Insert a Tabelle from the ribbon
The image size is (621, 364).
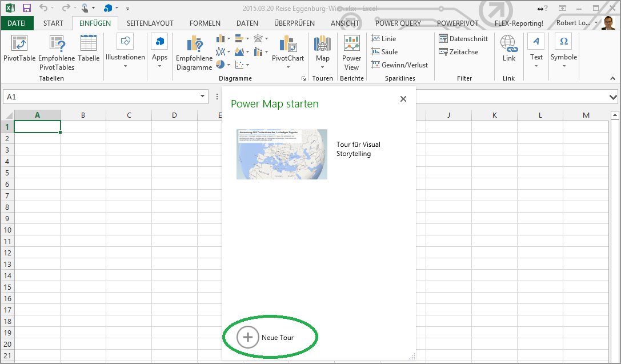click(x=89, y=45)
